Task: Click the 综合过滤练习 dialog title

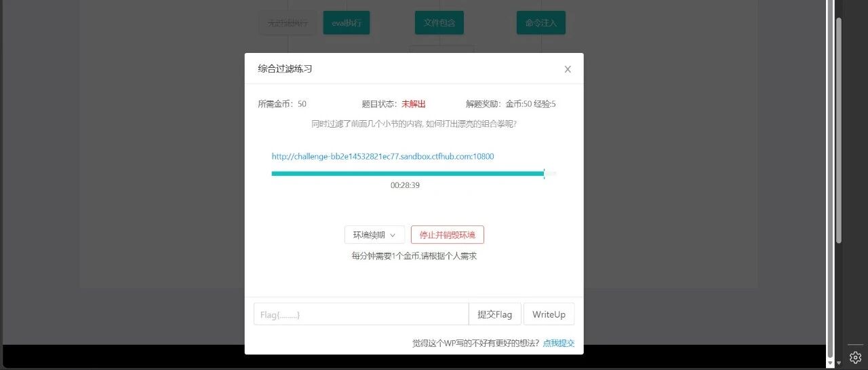Action: [x=285, y=69]
